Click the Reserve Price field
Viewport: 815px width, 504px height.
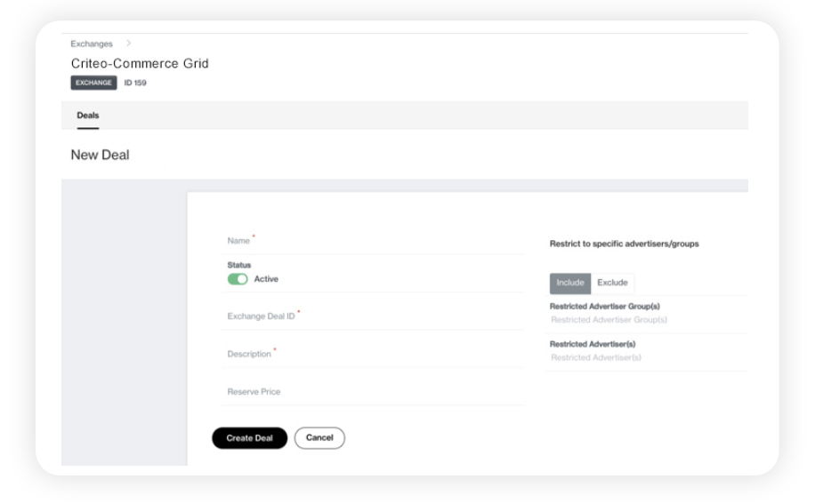tap(374, 391)
